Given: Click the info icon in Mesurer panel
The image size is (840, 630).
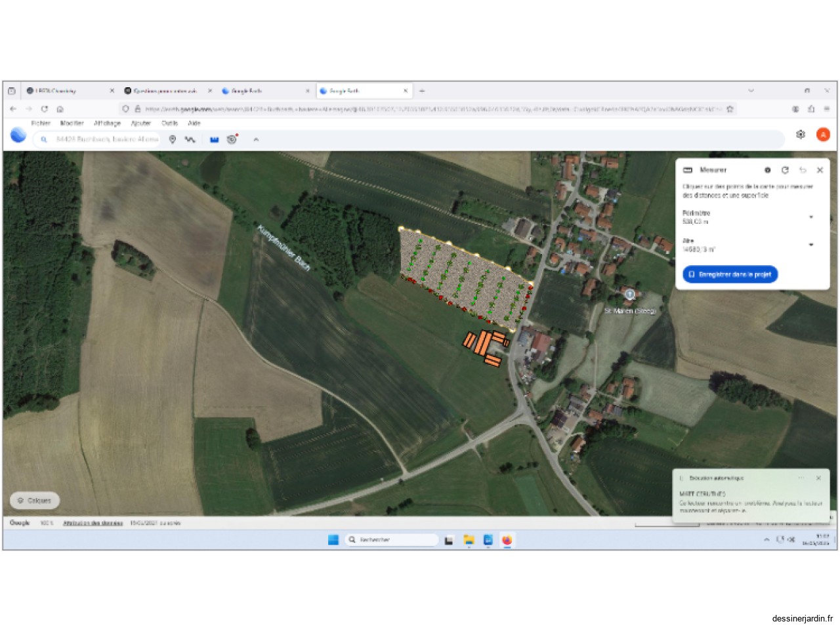Looking at the screenshot, I should pos(767,170).
